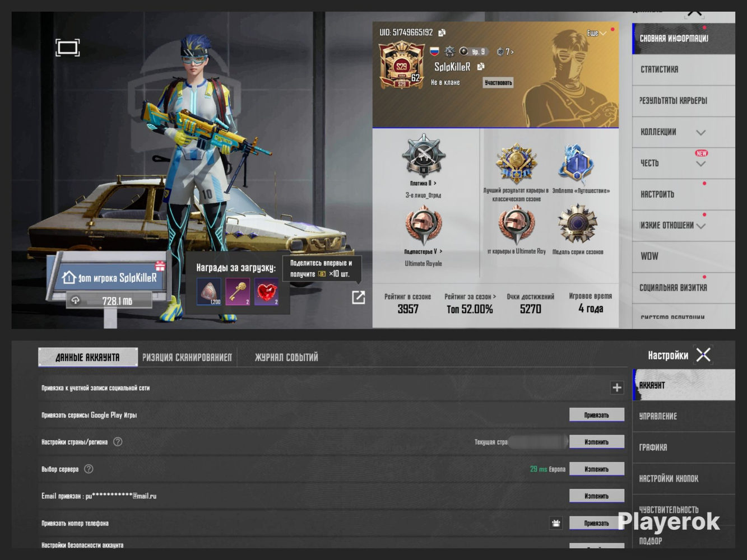Open the Статистика menu item
The width and height of the screenshot is (747, 560).
point(684,70)
